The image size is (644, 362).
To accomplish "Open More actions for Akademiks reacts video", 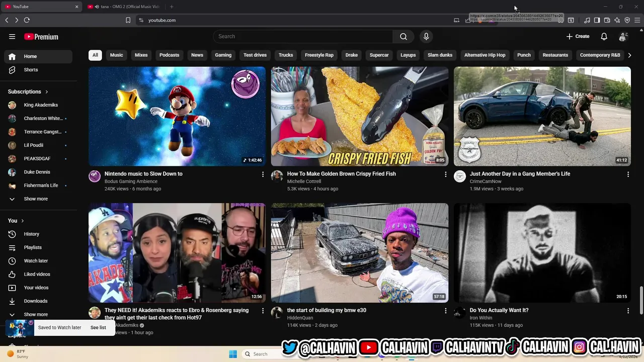I will (x=263, y=311).
